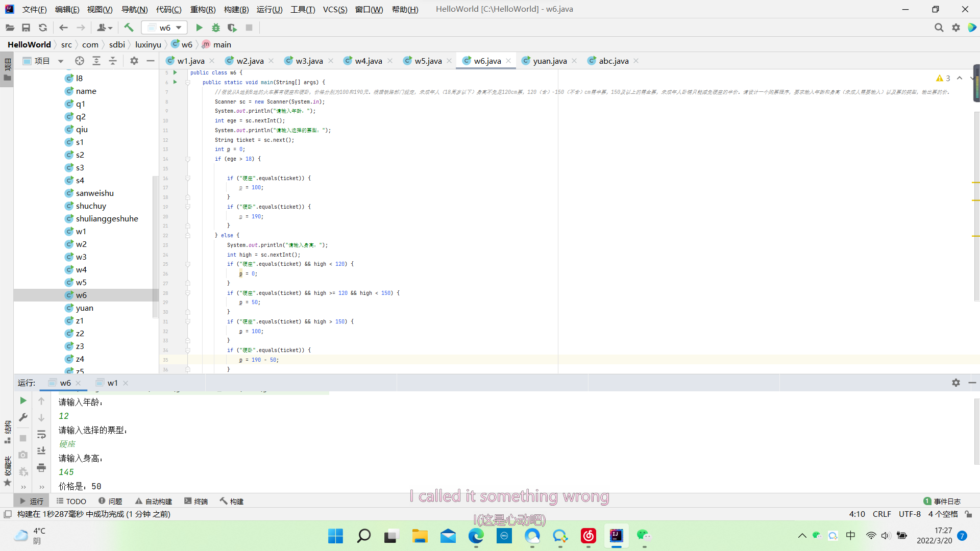This screenshot has width=980, height=551.
Task: Click the locate-file target icon in project panel
Action: tap(79, 61)
